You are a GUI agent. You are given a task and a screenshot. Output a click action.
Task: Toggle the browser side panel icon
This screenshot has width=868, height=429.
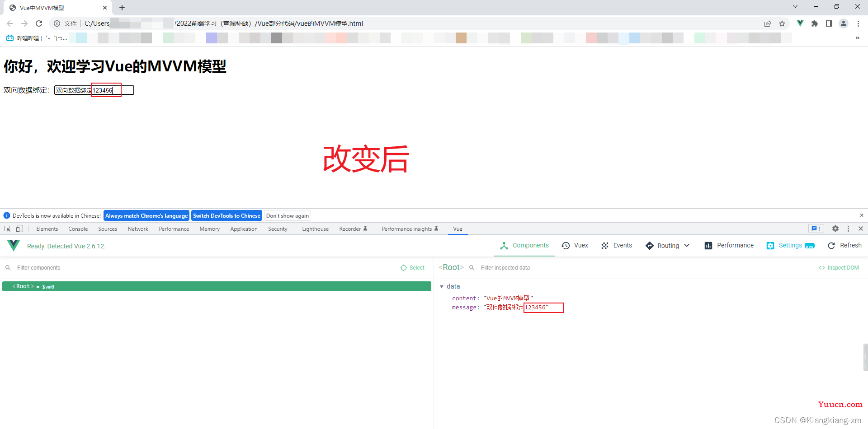point(829,23)
